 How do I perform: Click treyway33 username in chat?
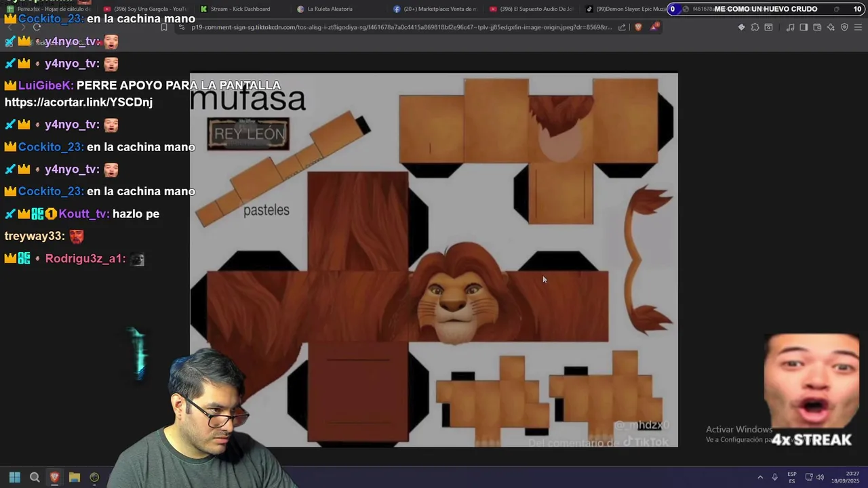click(35, 236)
